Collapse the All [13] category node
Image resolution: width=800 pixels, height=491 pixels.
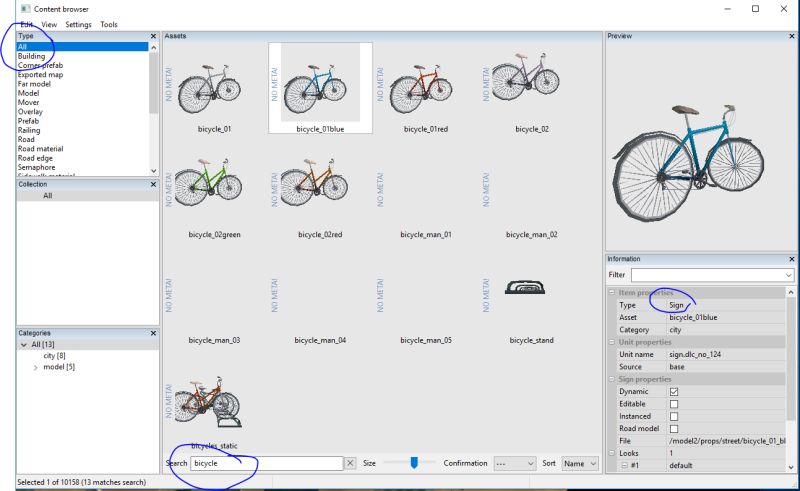[x=23, y=345]
